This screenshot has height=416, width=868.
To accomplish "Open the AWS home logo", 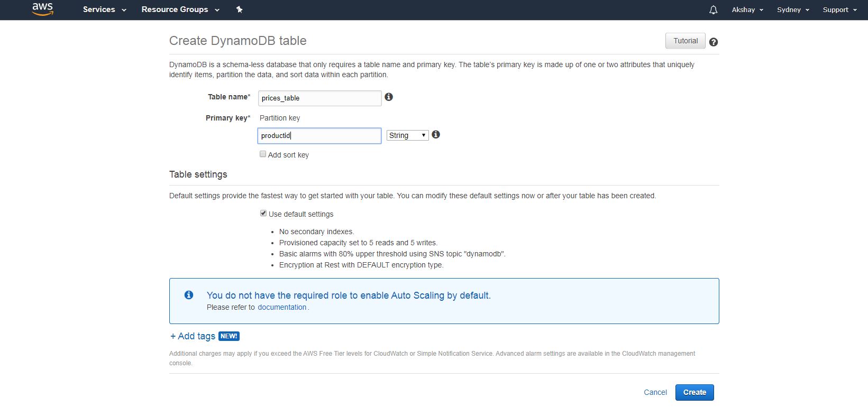I will [42, 9].
